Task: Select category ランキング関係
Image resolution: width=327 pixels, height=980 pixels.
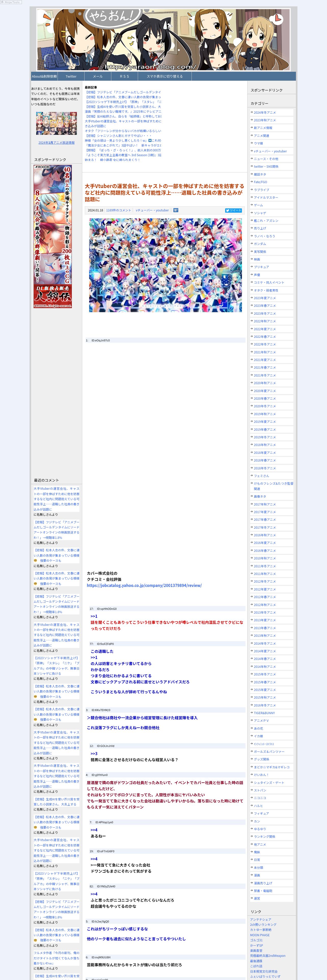Action: 265,837
